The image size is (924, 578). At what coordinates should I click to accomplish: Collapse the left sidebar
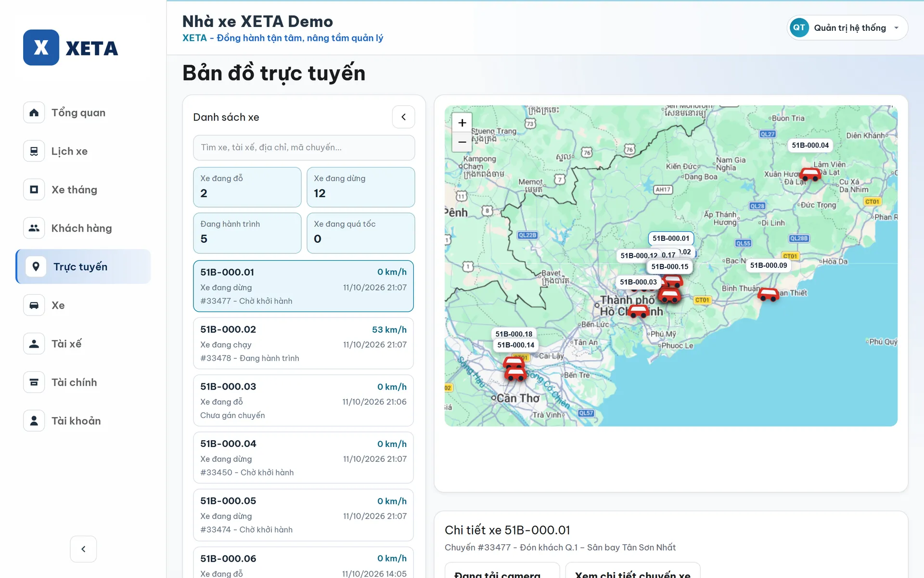pyautogui.click(x=83, y=549)
